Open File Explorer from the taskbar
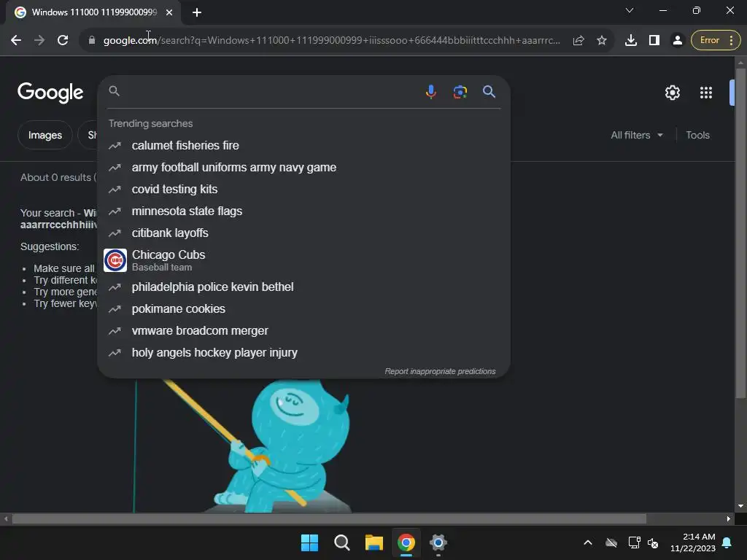 pyautogui.click(x=374, y=542)
